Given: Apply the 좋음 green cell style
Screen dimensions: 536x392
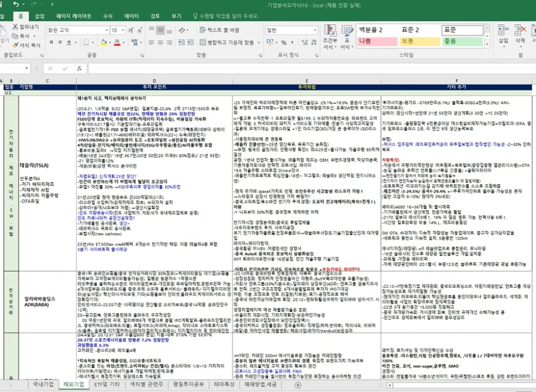Looking at the screenshot, I should pyautogui.click(x=462, y=41).
